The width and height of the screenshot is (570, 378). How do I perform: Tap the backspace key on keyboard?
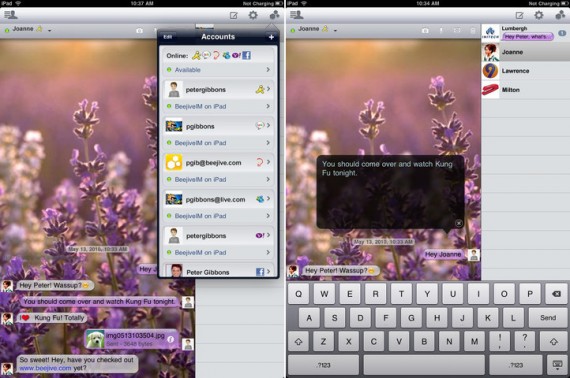[555, 294]
